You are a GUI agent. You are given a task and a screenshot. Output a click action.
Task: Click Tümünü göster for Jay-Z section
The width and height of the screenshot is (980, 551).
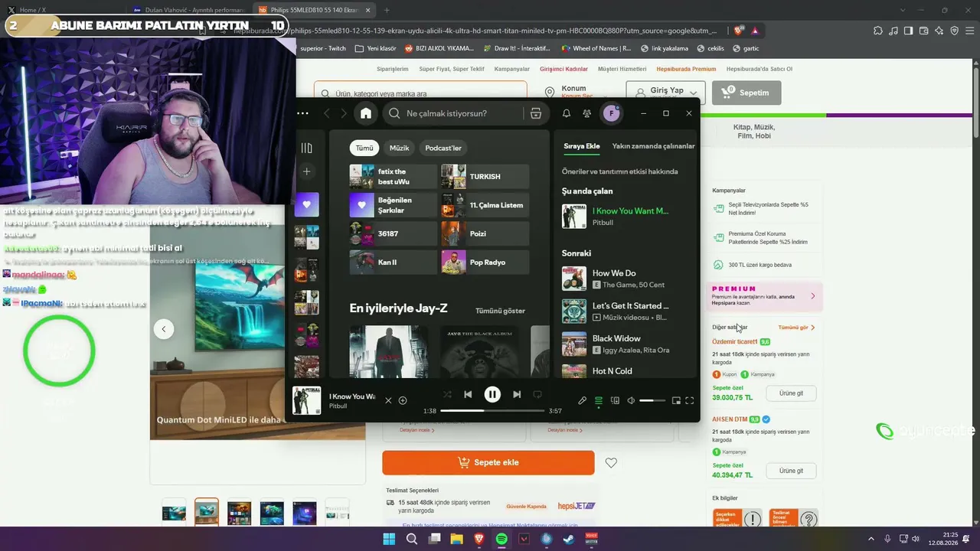(500, 311)
